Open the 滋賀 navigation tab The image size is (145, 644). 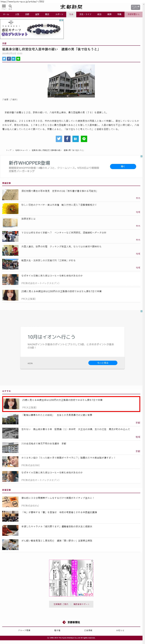tap(37, 14)
